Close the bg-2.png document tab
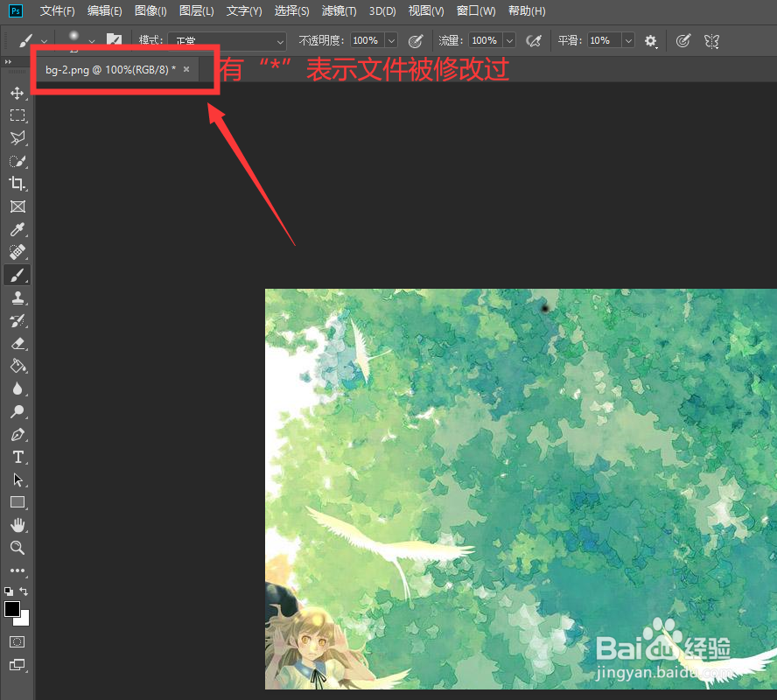Viewport: 777px width, 700px height. [186, 69]
